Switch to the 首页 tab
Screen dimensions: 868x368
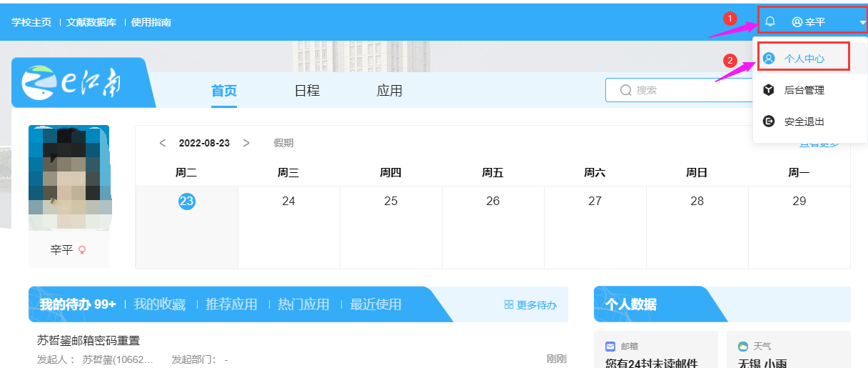point(224,91)
